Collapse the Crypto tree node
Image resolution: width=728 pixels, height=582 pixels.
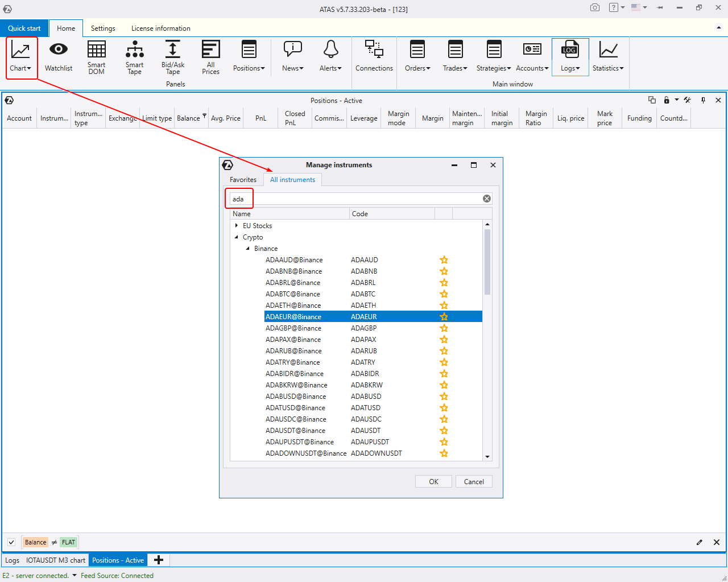(x=237, y=237)
